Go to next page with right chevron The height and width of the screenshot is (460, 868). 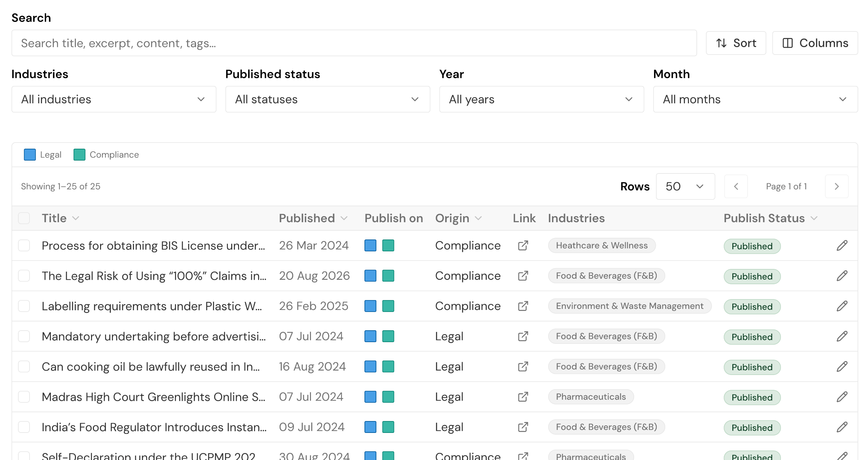coord(837,186)
